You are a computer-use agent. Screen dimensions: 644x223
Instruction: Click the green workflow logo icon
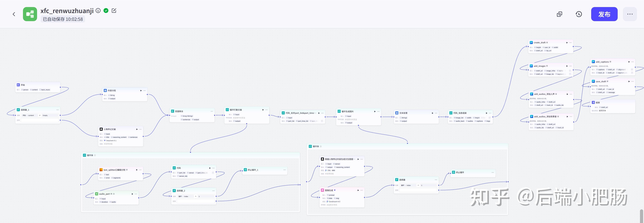(x=30, y=14)
